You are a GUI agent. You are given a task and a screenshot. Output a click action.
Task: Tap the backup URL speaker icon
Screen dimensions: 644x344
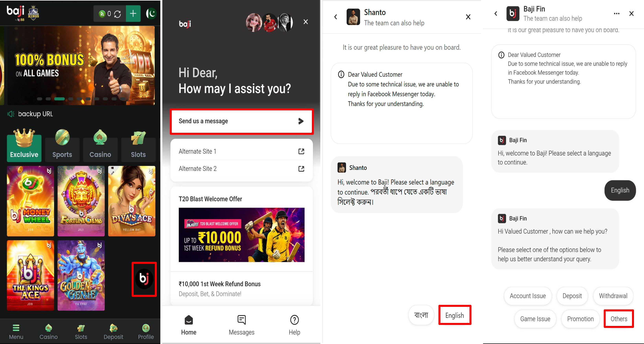pos(11,114)
